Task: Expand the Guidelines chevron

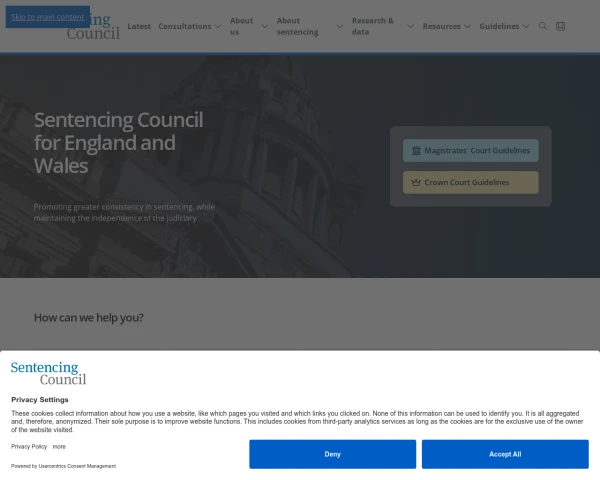Action: pyautogui.click(x=526, y=26)
